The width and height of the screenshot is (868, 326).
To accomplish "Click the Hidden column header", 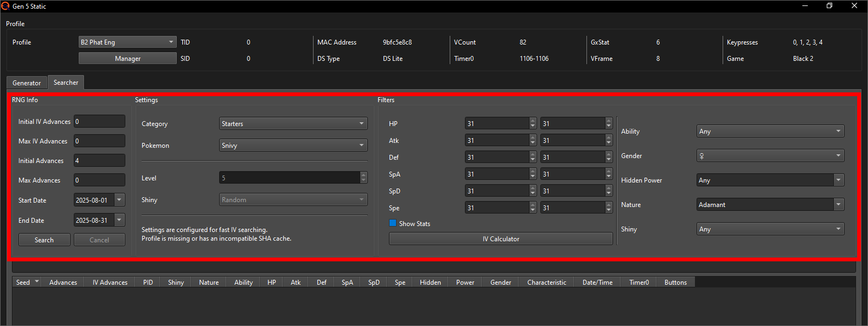I will tap(430, 282).
